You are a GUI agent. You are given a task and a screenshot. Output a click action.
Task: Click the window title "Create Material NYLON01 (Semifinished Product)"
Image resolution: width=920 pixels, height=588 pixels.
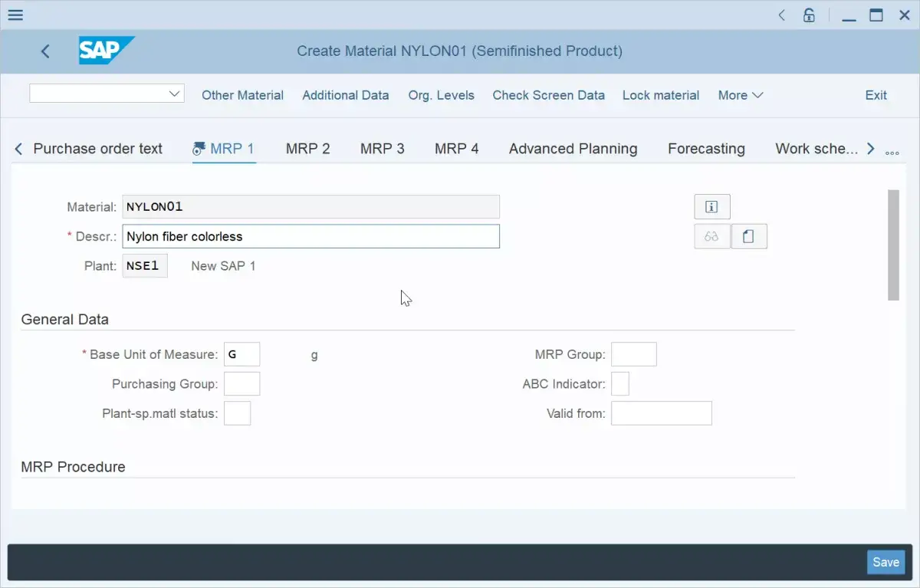point(459,51)
